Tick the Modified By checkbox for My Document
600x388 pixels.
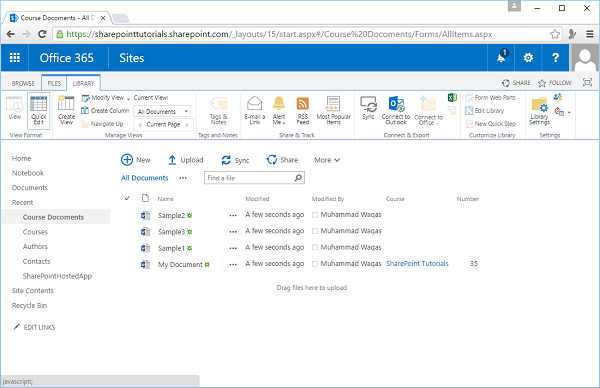(x=315, y=264)
